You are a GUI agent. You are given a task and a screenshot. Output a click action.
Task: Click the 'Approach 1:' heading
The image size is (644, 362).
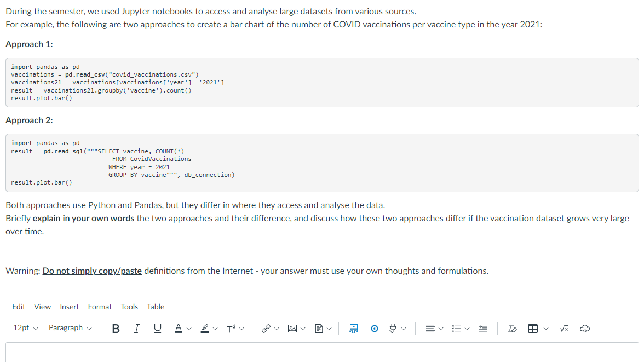coord(29,44)
